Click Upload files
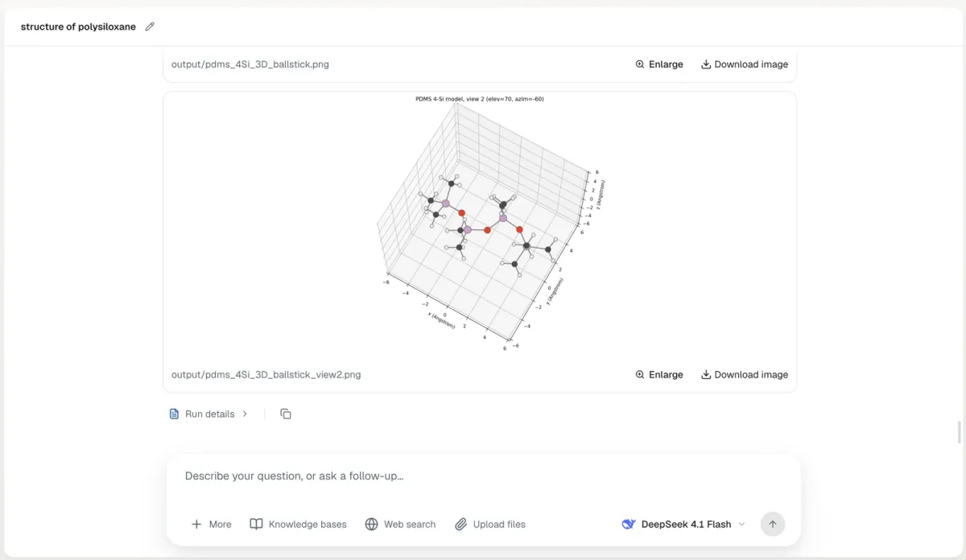Screen dimensions: 966x560 tap(489, 525)
